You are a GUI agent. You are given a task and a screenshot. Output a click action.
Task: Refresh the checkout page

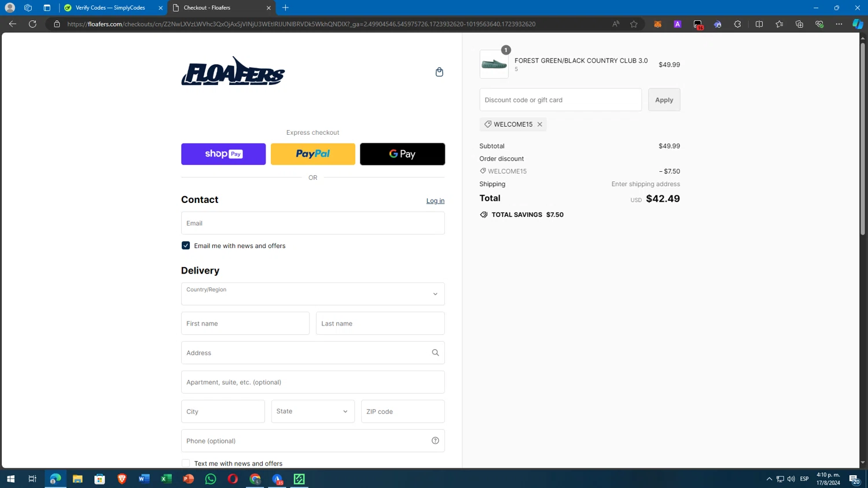tap(32, 24)
